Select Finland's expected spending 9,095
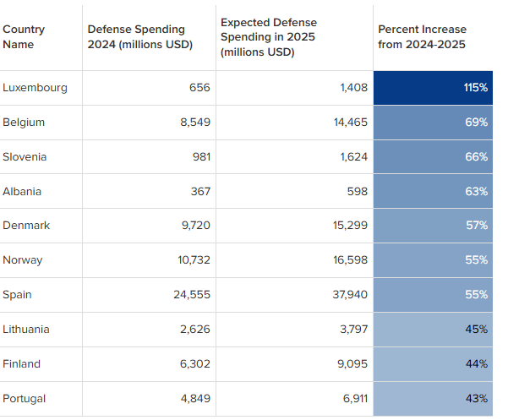This screenshot has width=508, height=420. pos(352,364)
